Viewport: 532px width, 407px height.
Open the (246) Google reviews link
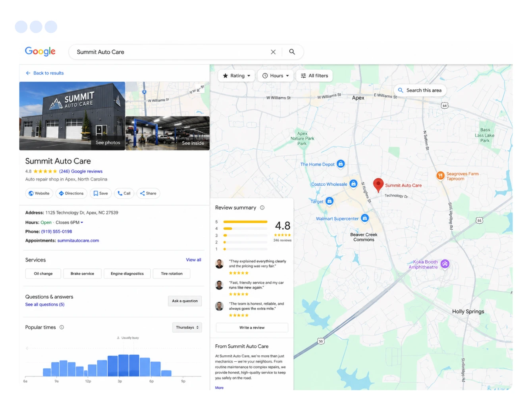click(x=81, y=171)
